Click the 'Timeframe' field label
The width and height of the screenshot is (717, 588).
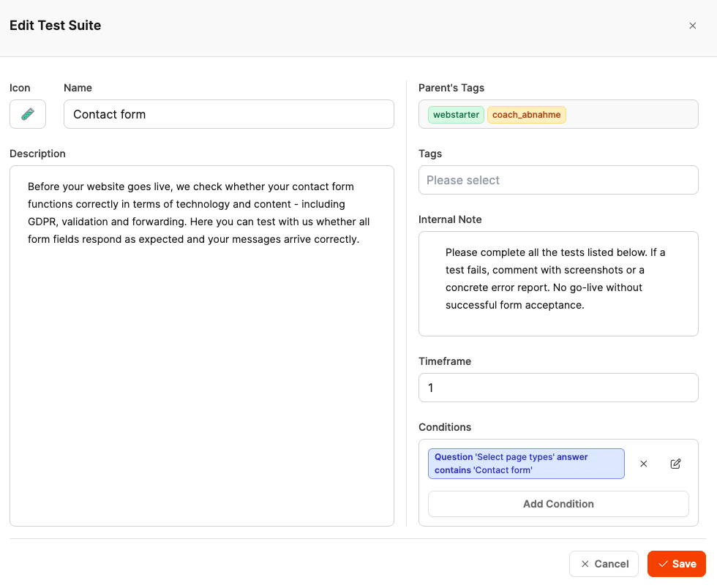pyautogui.click(x=445, y=361)
